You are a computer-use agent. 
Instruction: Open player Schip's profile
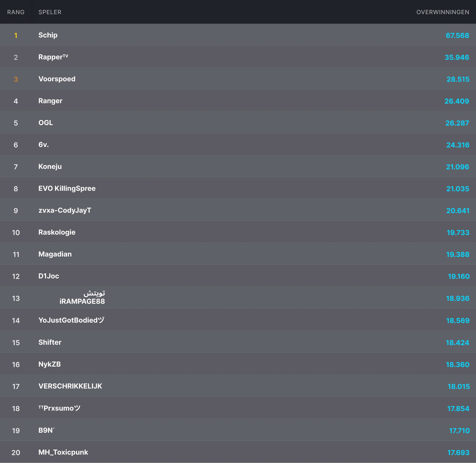(x=48, y=35)
